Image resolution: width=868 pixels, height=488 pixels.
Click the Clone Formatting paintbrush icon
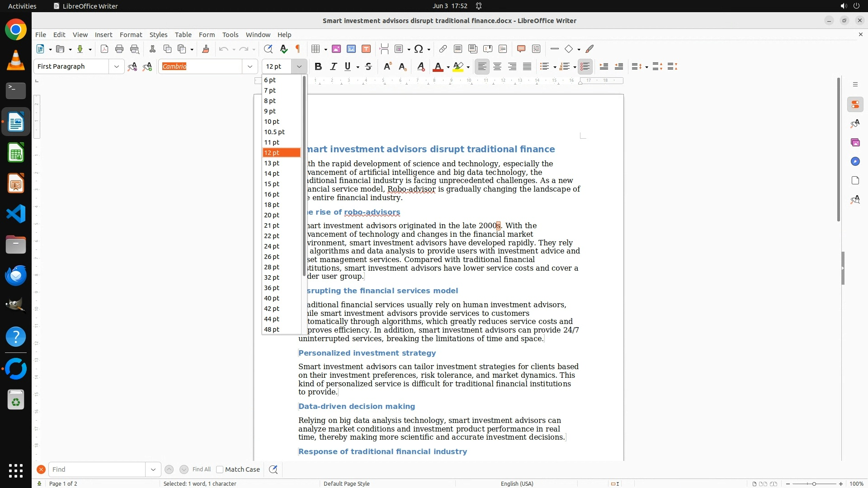click(x=206, y=49)
